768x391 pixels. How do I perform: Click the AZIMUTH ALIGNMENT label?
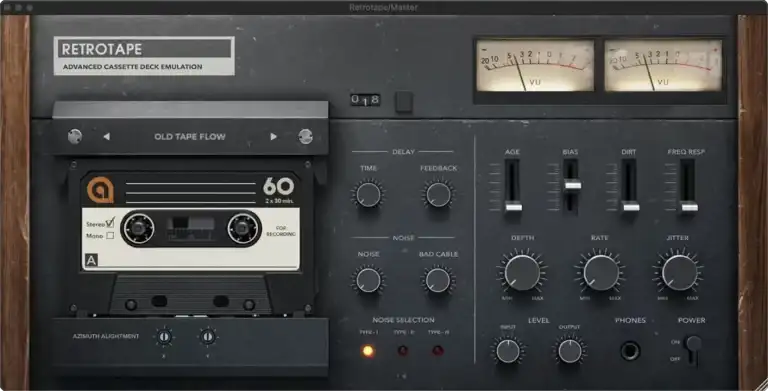(x=106, y=336)
